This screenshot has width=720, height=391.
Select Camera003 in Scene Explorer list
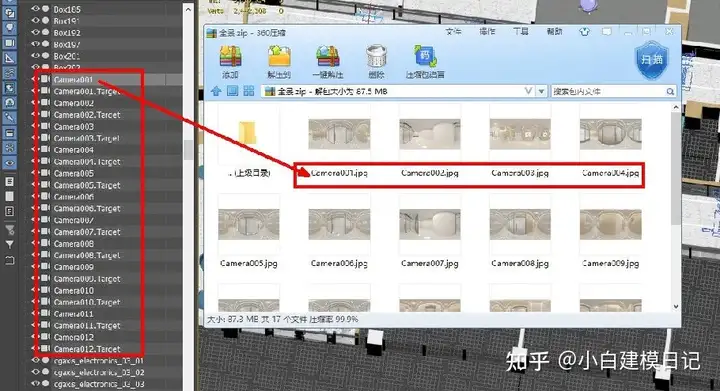(x=73, y=127)
